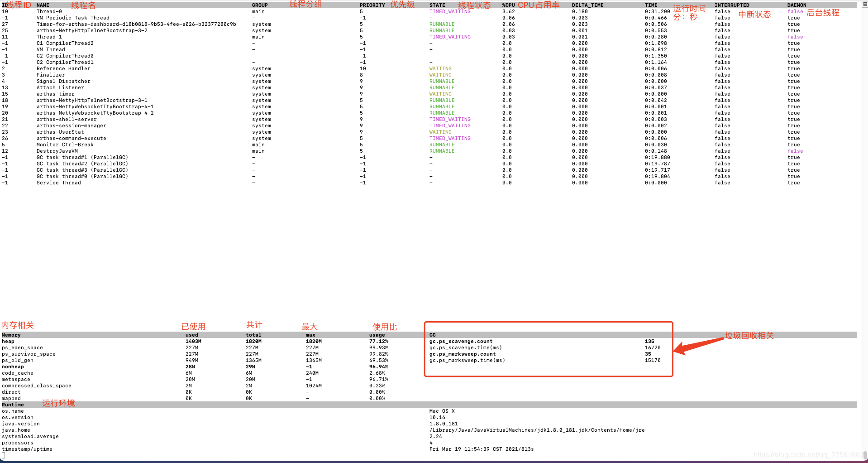Select arthas-NettyHttpTelnetBootstrap-3-2 thread name
Image resolution: width=868 pixels, height=463 pixels.
(92, 31)
